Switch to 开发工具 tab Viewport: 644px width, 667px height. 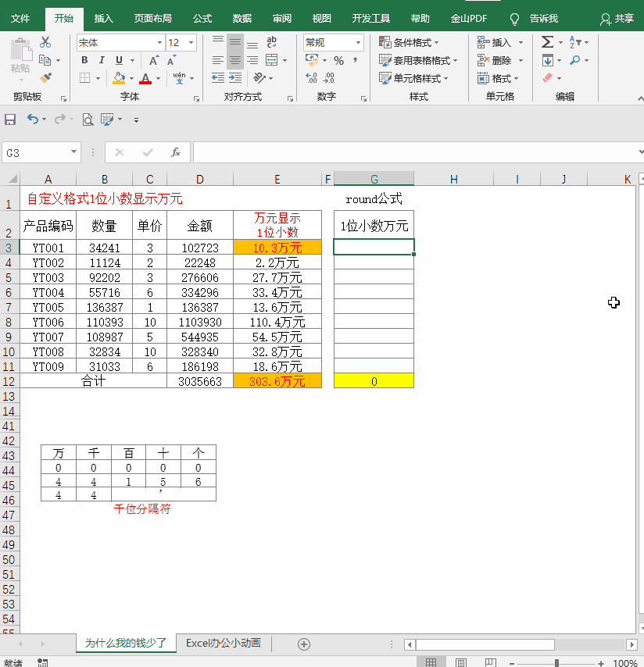(x=370, y=18)
